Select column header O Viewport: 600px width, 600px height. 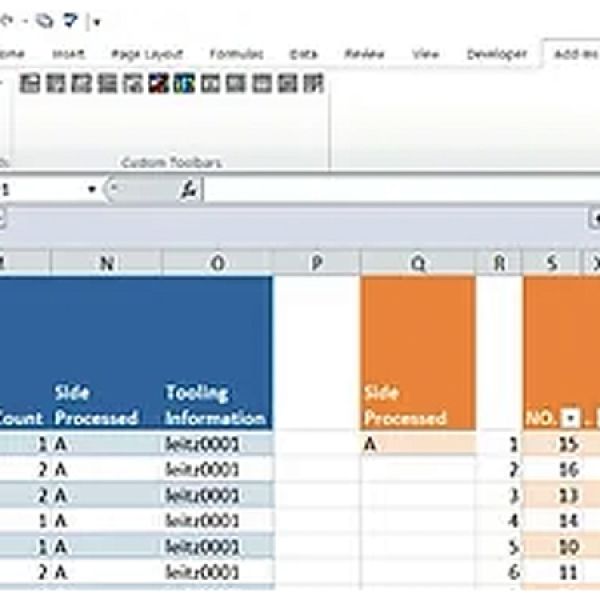coord(216,263)
